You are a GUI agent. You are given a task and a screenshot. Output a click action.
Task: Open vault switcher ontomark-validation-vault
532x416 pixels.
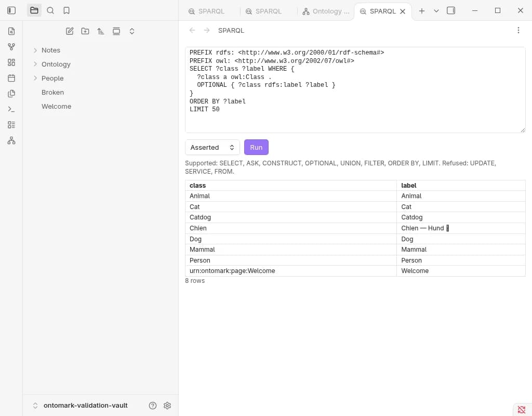tap(81, 406)
